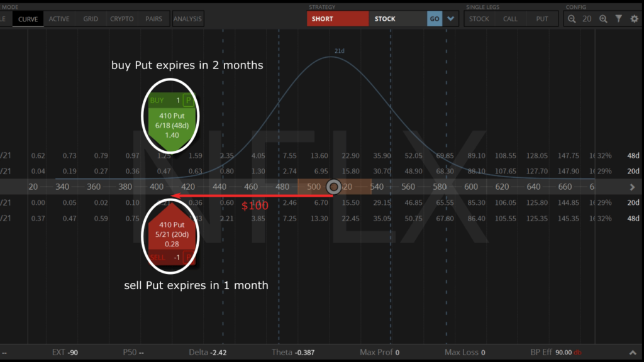644x362 pixels.
Task: Open the strategy STOCK selector
Action: (397, 19)
